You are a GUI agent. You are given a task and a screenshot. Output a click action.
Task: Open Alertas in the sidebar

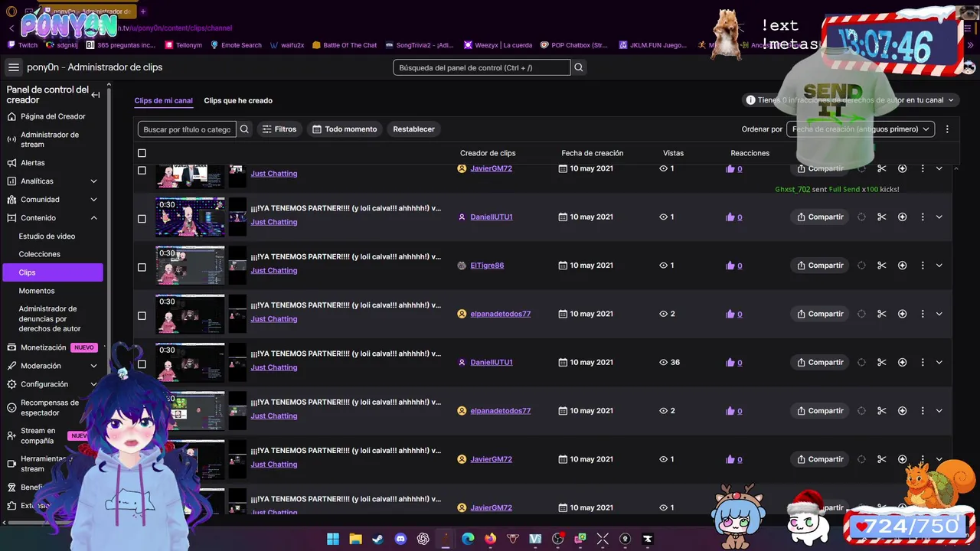(33, 163)
